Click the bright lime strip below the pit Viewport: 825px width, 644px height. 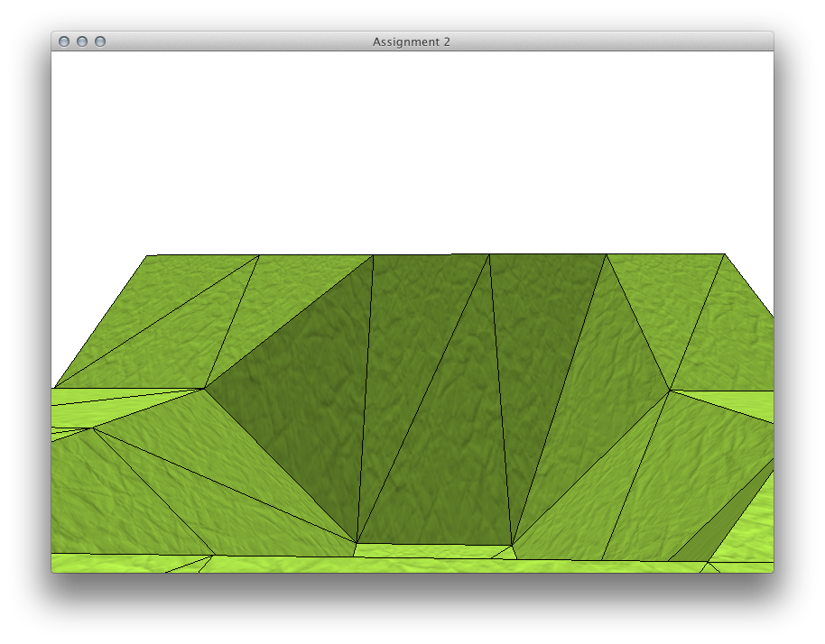tap(433, 551)
